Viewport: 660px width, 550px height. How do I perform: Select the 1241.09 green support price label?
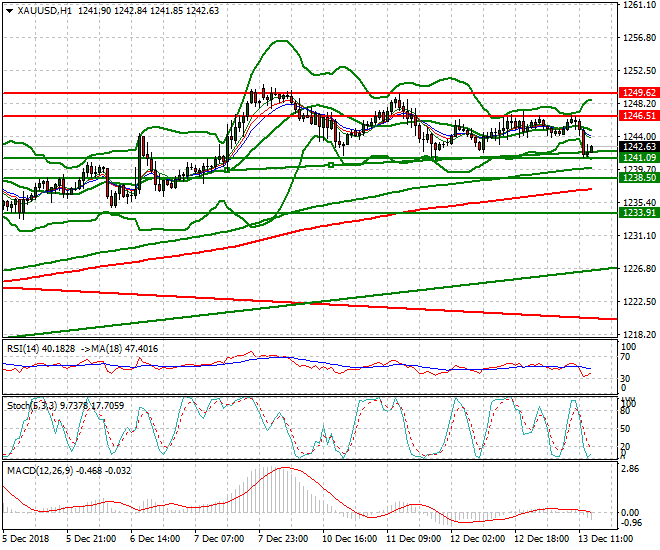[x=639, y=157]
